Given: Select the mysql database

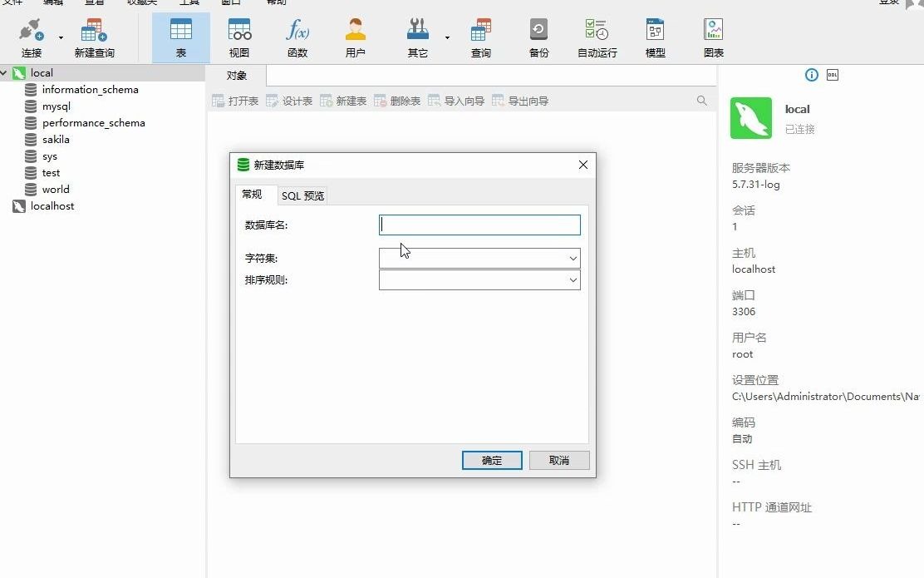Looking at the screenshot, I should [x=56, y=106].
